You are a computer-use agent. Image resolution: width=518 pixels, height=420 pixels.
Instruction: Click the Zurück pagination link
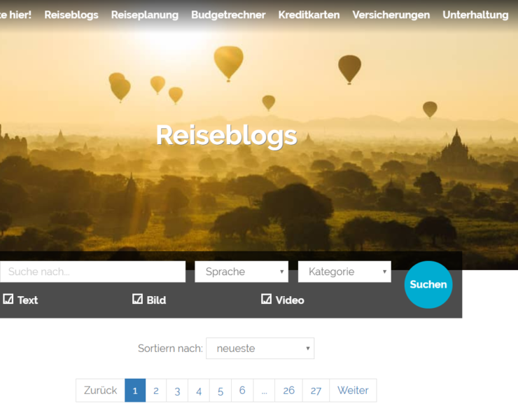[x=100, y=391]
